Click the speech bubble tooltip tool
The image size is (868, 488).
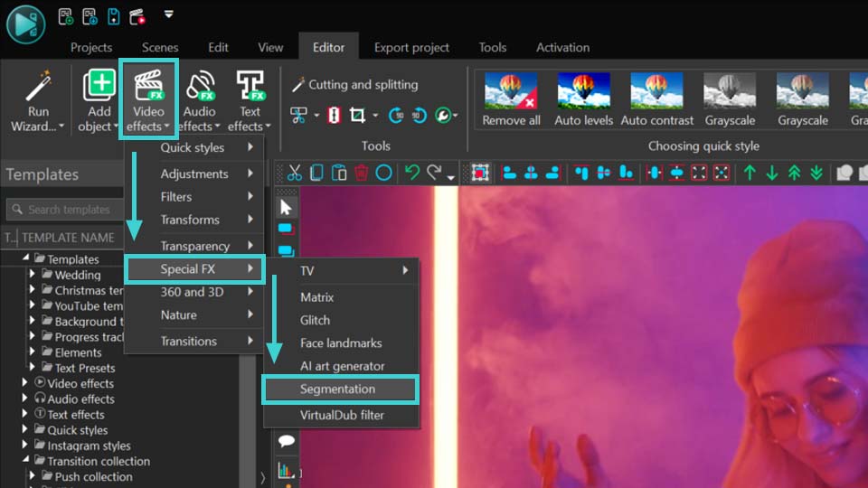click(x=287, y=441)
